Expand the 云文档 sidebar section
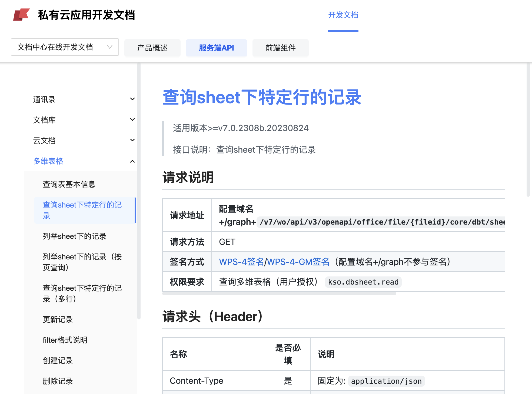This screenshot has width=532, height=394. (x=44, y=141)
